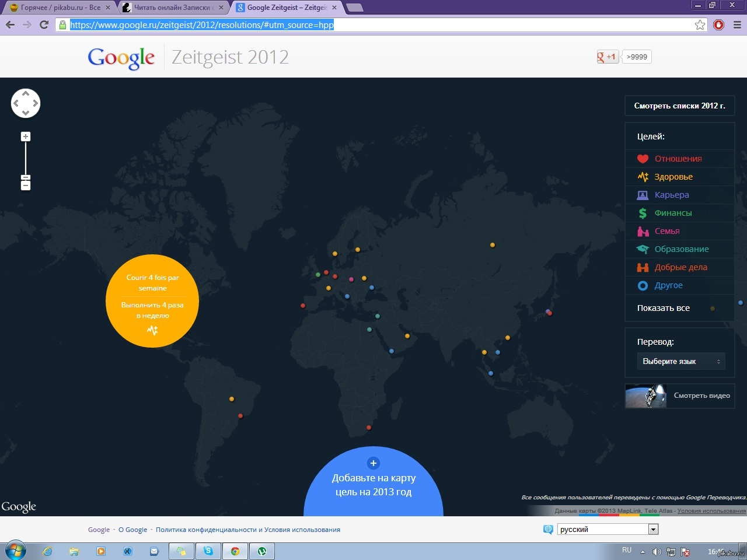This screenshot has width=747, height=560.
Task: Click the Finances dollar sign icon
Action: (643, 213)
